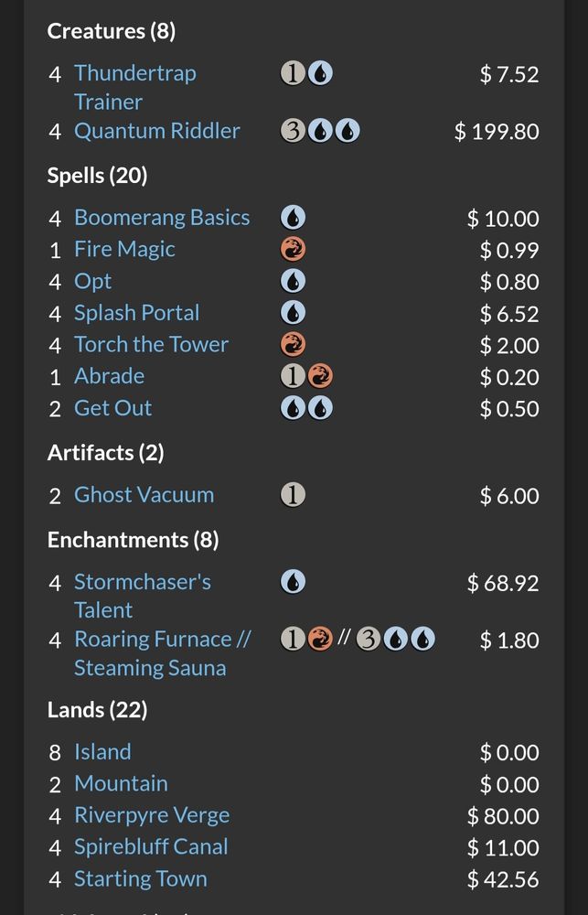Click blue mana icon beside Stormchaser's Talent
This screenshot has height=915, width=588.
[293, 582]
